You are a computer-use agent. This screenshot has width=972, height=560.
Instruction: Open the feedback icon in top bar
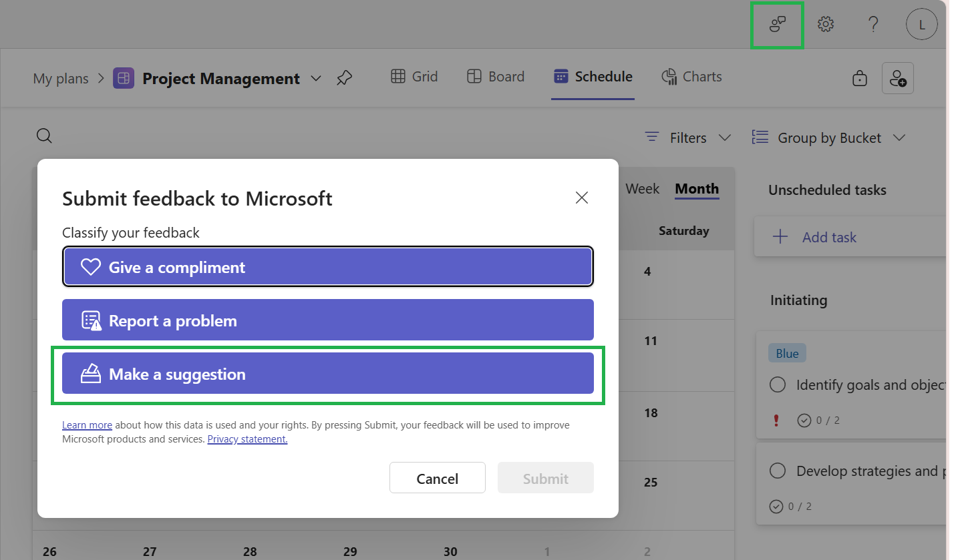pyautogui.click(x=777, y=25)
